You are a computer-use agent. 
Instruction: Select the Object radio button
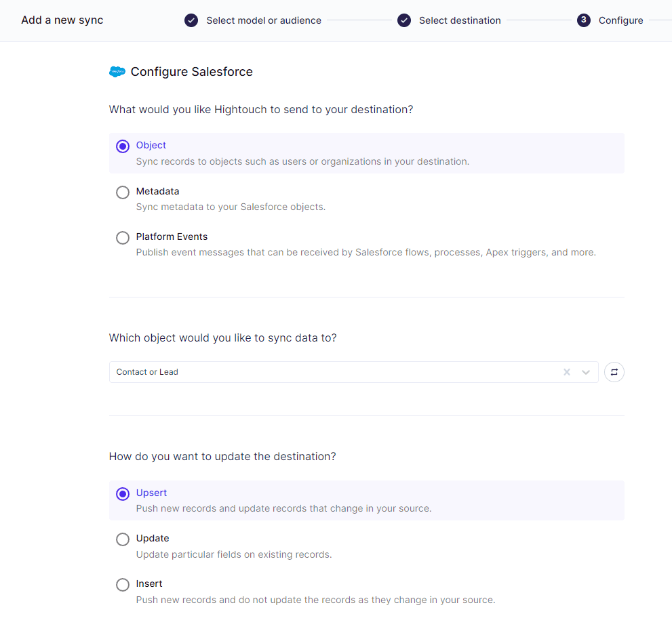123,146
